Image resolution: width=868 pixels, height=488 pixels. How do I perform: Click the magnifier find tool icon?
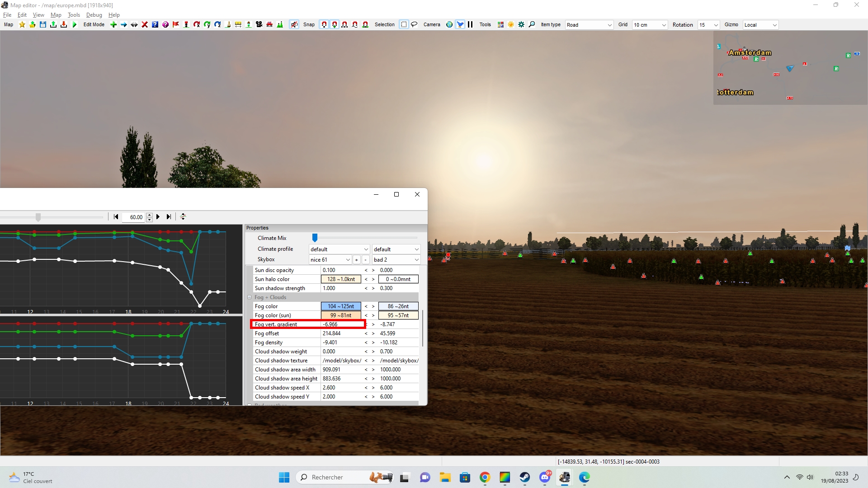point(532,25)
